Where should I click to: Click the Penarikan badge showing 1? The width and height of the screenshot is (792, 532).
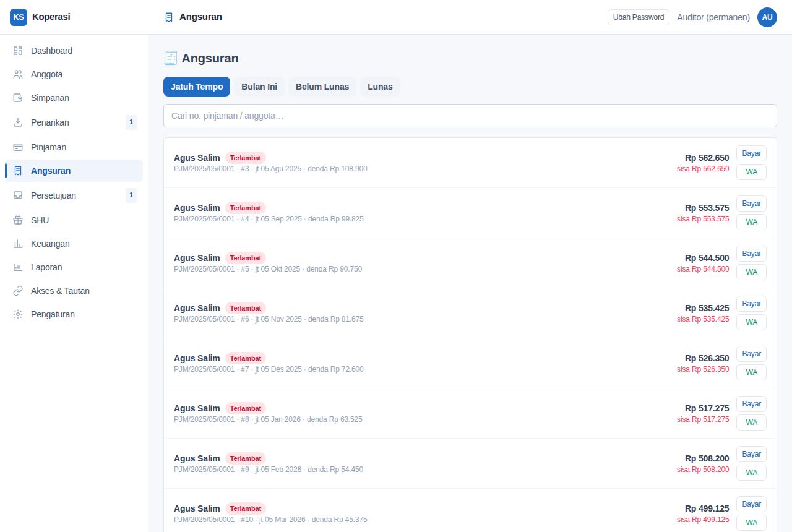pos(131,122)
